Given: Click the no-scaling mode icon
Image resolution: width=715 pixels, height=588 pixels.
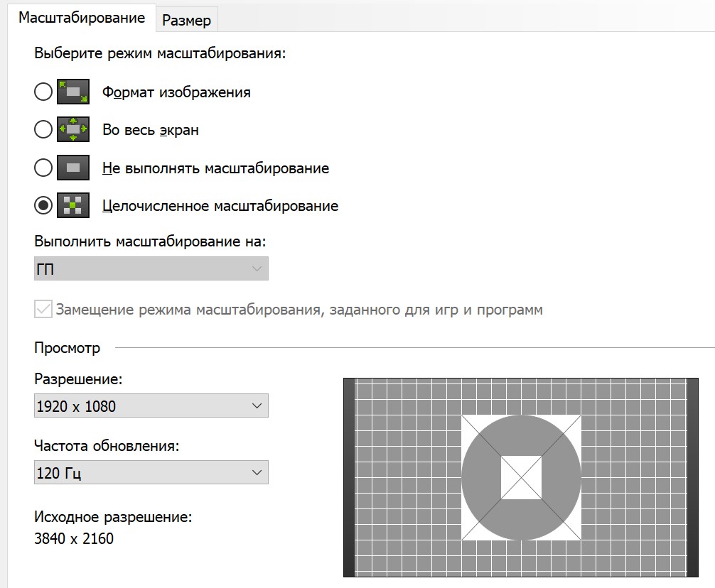Looking at the screenshot, I should click(72, 168).
